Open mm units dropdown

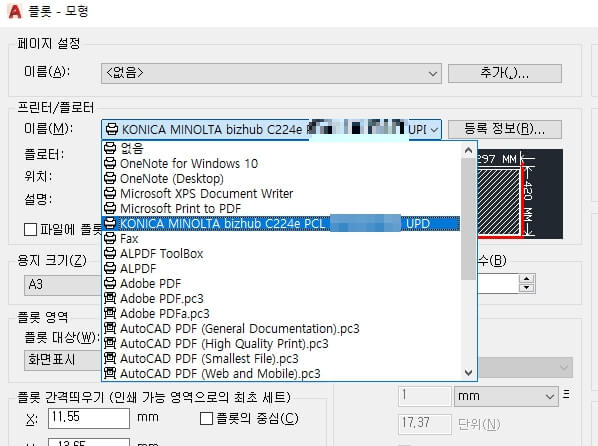[506, 396]
